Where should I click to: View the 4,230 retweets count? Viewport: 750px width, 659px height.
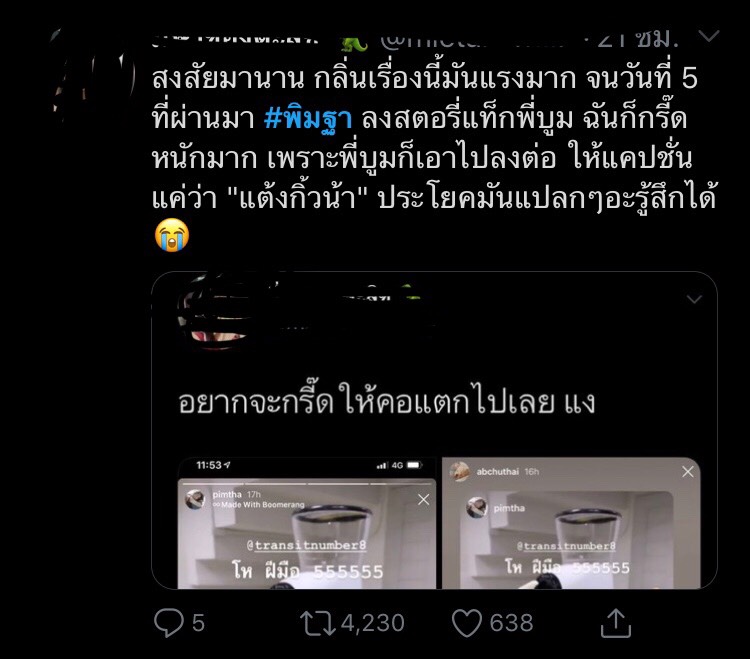373,623
